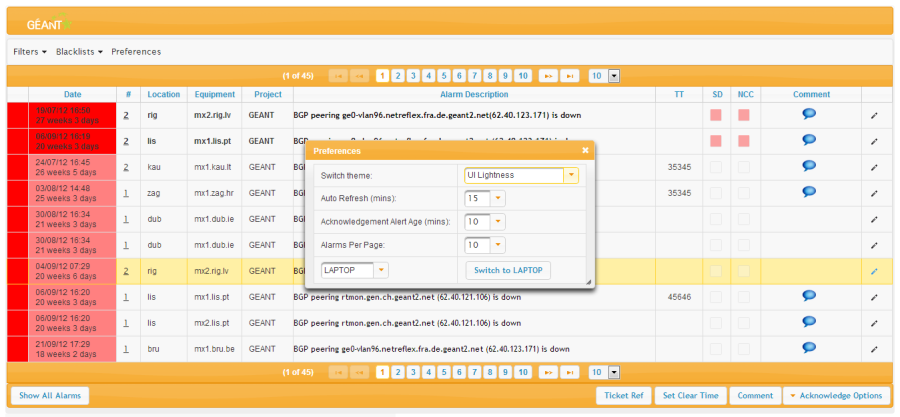Click red severity cell for 19/07/12 16:50 alarm
This screenshot has height=417, width=900.
18,115
